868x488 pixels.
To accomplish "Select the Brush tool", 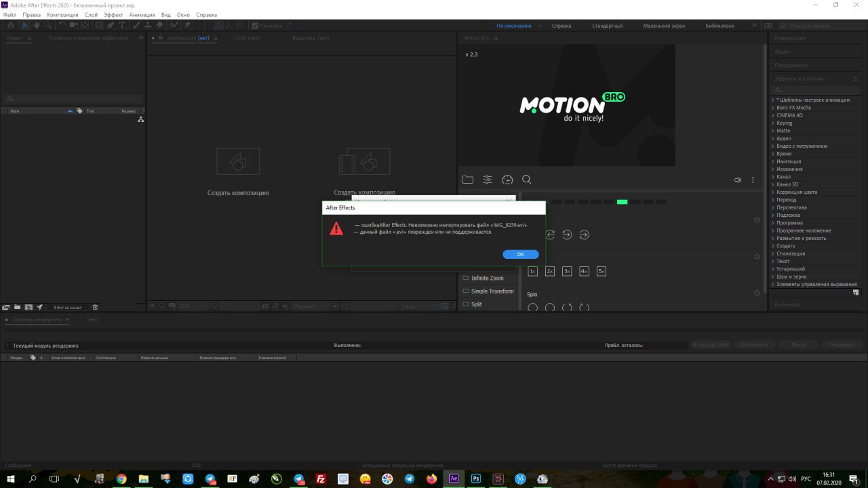I will [138, 25].
